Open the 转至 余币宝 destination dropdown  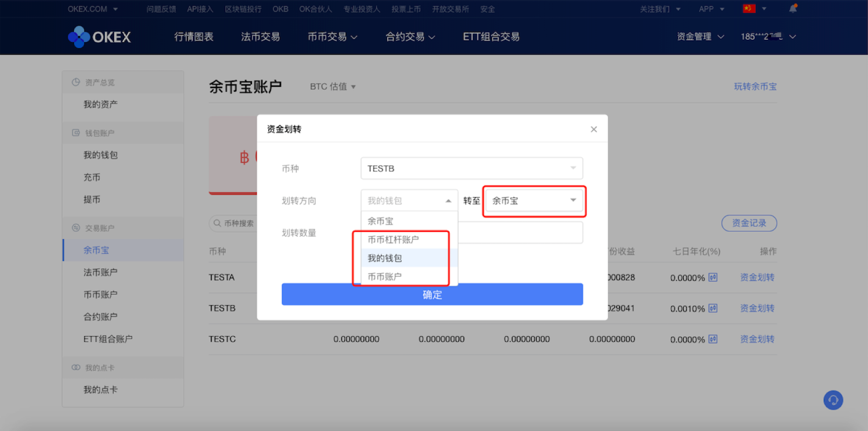coord(534,201)
